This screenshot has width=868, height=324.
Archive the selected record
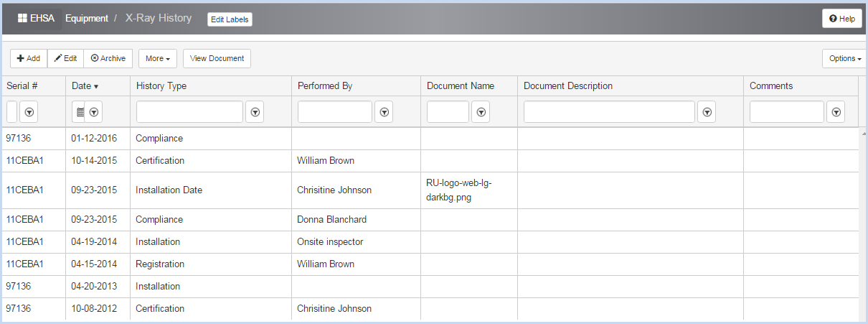tap(108, 58)
